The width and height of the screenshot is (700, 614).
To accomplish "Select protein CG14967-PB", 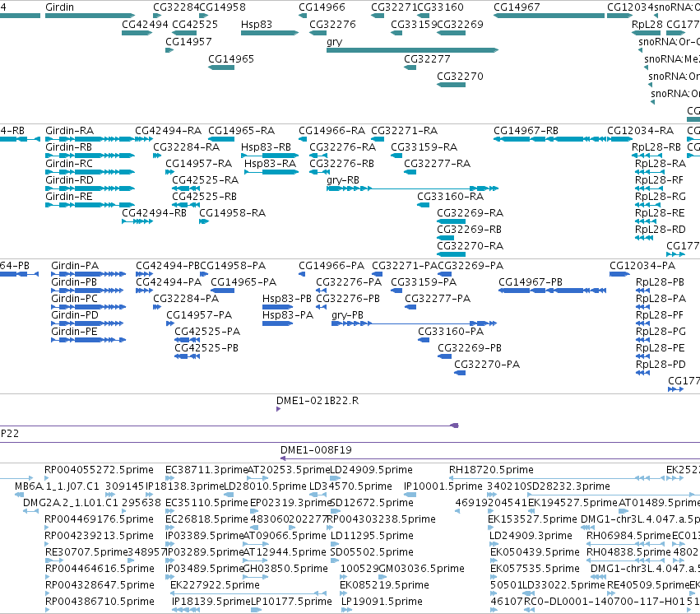I will [552, 291].
